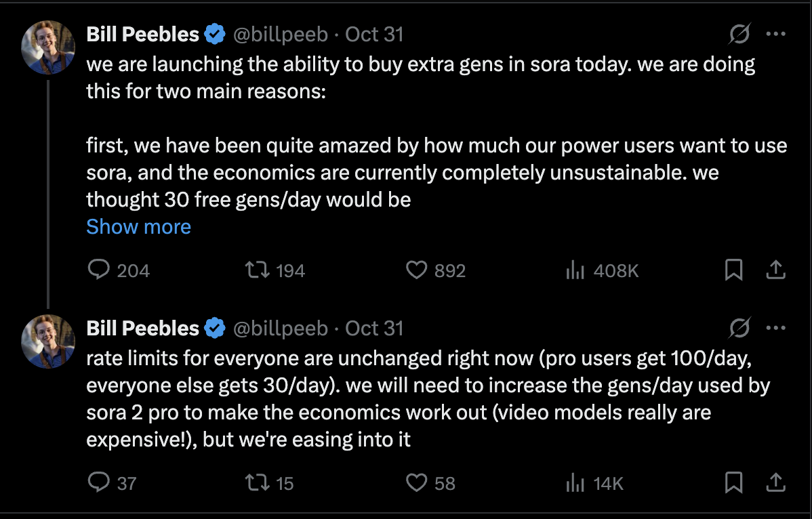
Task: Share the second tweet via the share icon
Action: coord(775,482)
